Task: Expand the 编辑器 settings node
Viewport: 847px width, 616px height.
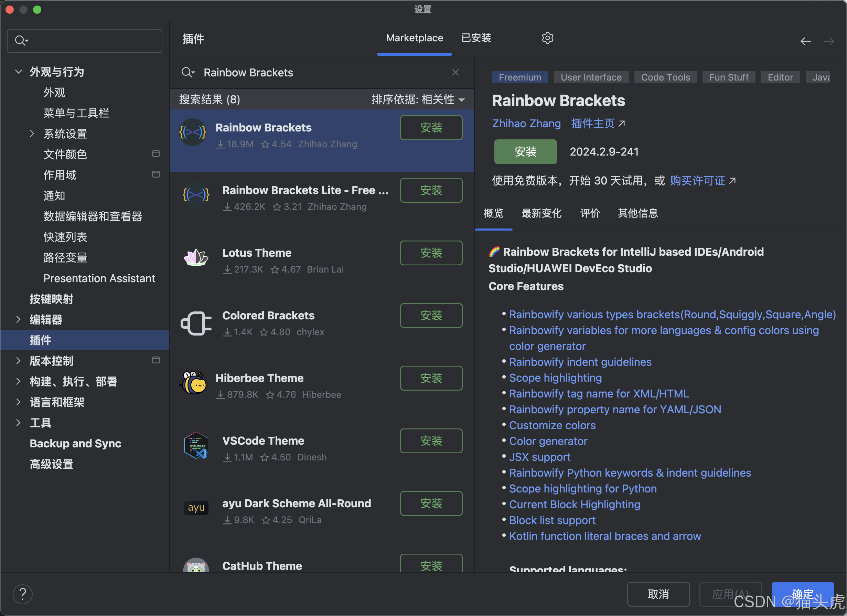Action: pos(18,319)
